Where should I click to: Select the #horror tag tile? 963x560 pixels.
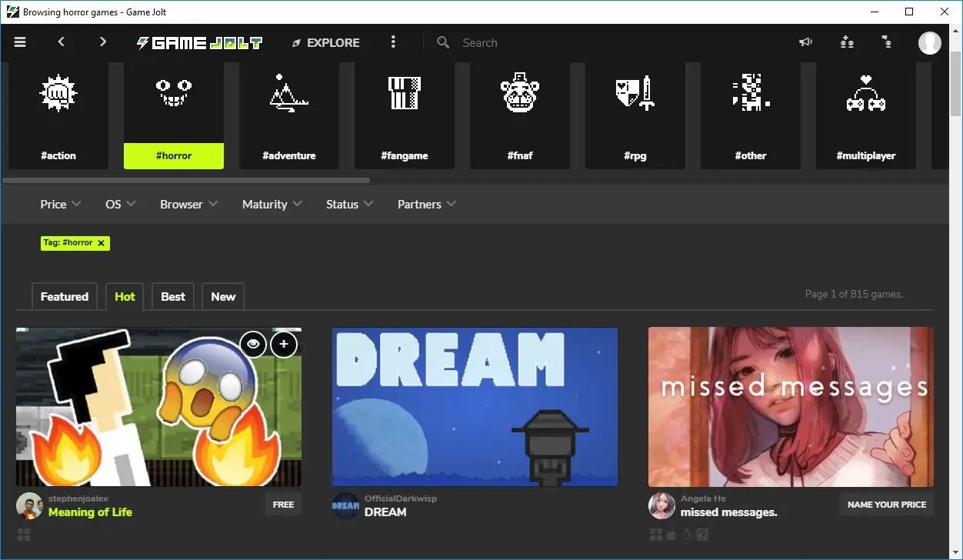pyautogui.click(x=174, y=115)
